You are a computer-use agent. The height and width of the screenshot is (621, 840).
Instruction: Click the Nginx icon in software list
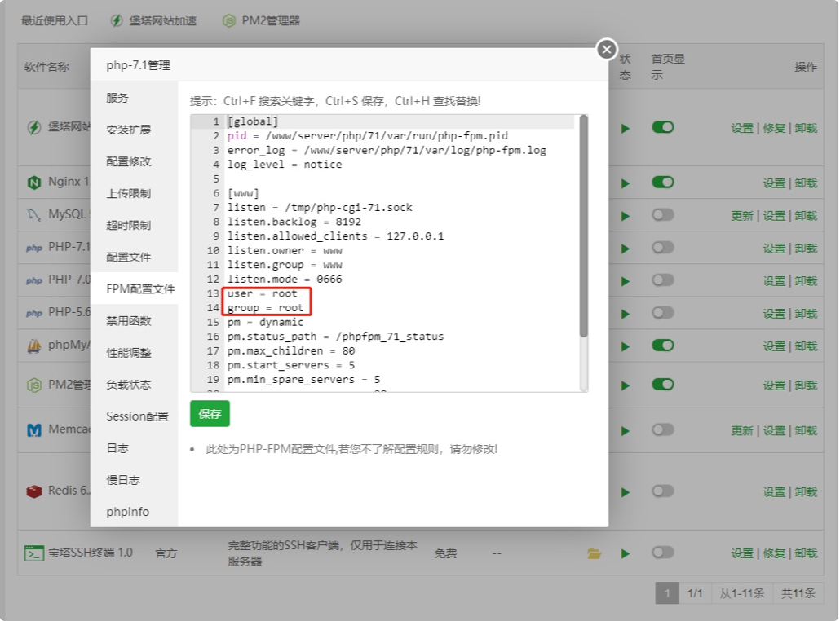(x=33, y=183)
